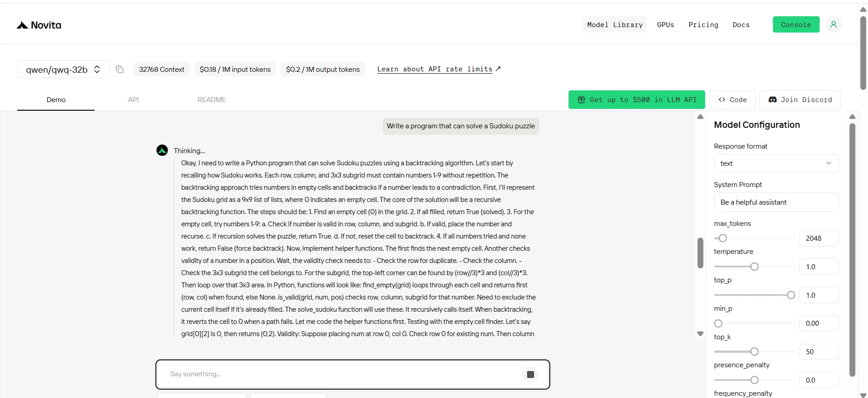
Task: Open the qwen/qwq-32b model selector
Action: pyautogui.click(x=64, y=69)
